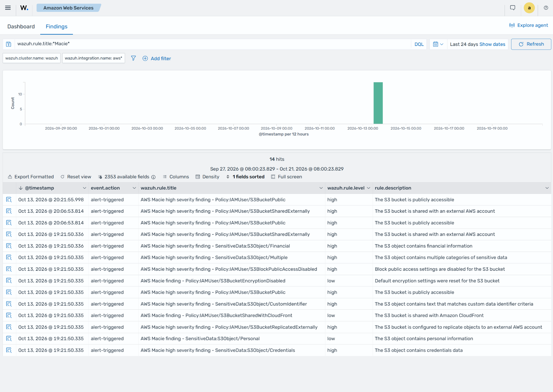
Task: Inspect the SensitiveData Financial row document
Action: click(x=9, y=246)
